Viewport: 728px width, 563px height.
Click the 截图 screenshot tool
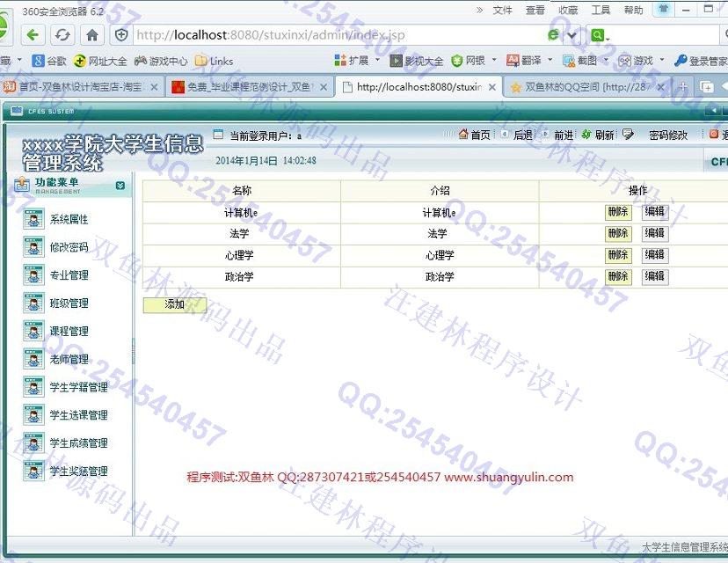(580, 61)
